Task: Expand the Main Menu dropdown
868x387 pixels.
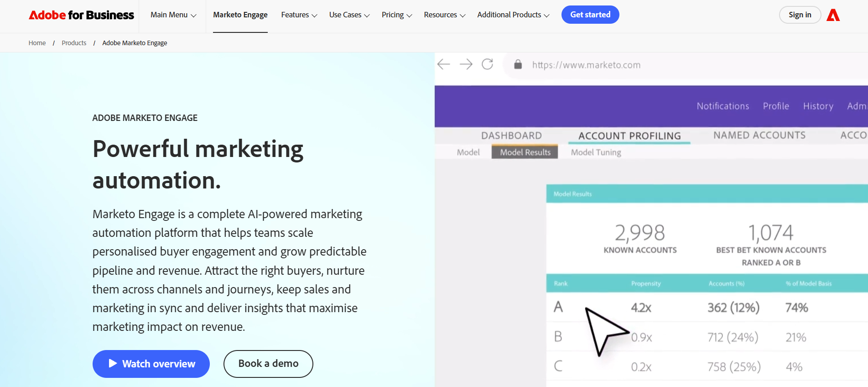Action: [172, 15]
